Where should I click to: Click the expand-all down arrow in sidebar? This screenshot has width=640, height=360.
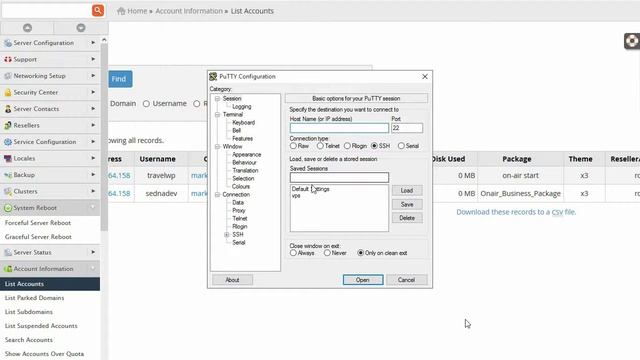click(81, 28)
